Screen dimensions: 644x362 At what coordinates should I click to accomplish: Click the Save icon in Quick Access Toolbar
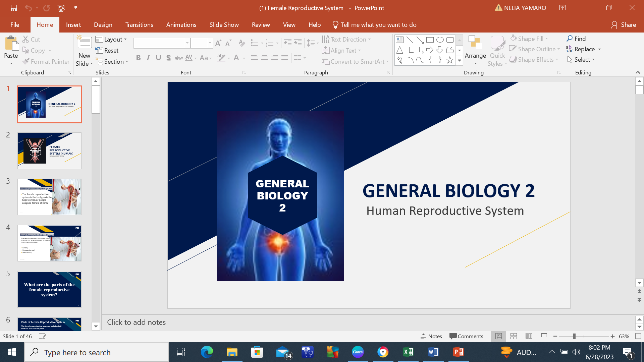click(14, 8)
